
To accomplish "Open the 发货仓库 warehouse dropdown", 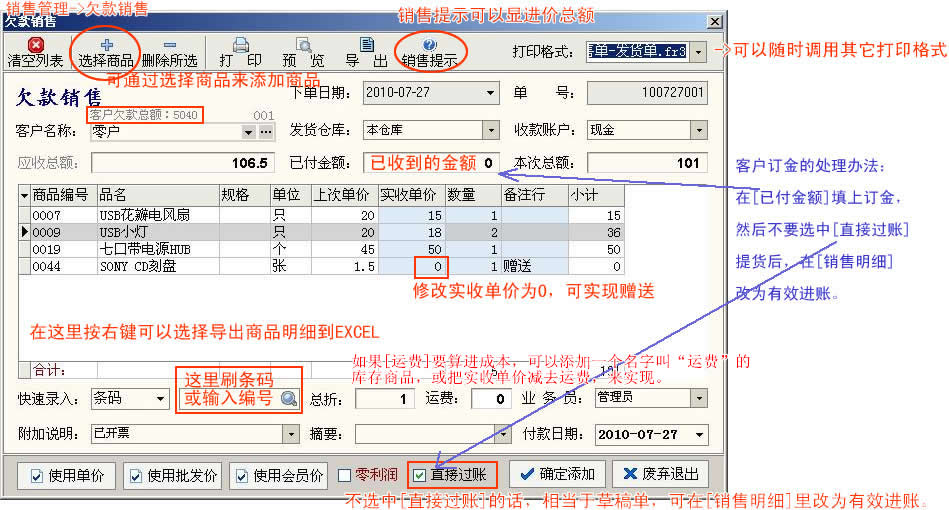I will 490,130.
